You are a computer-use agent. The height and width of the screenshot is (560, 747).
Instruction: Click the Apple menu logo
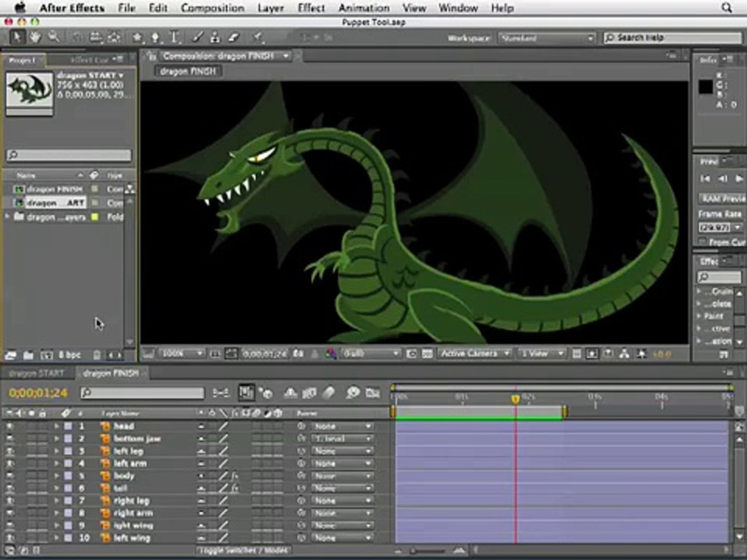20,8
